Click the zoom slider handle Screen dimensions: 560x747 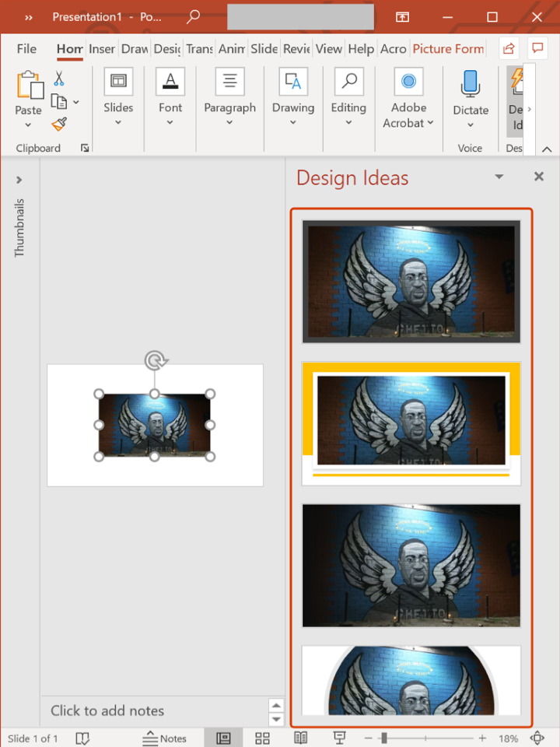coord(383,738)
